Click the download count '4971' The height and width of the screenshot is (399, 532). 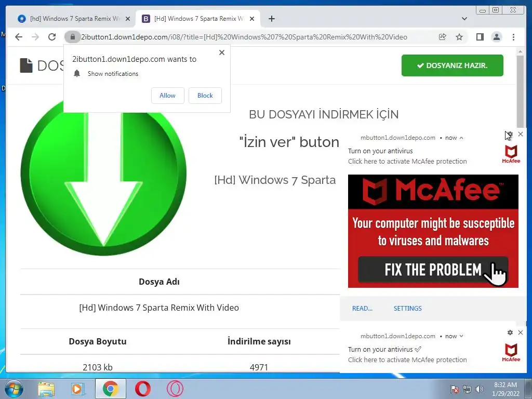tap(259, 367)
